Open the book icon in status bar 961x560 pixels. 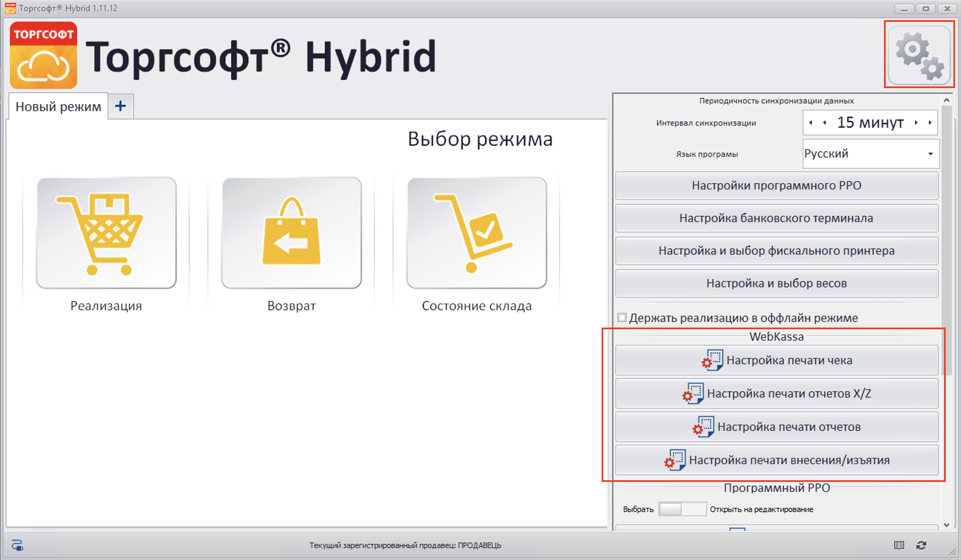coord(899,545)
